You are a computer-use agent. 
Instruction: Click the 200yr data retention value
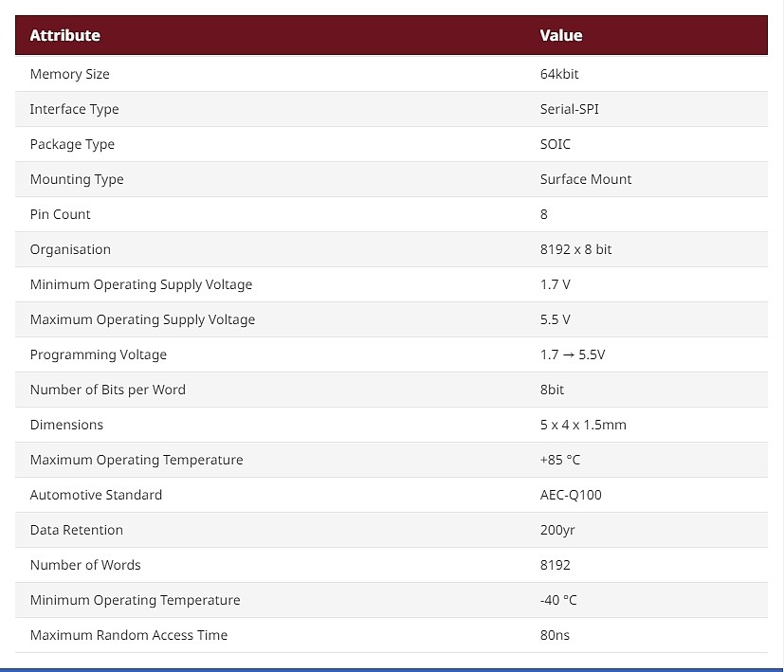point(557,530)
